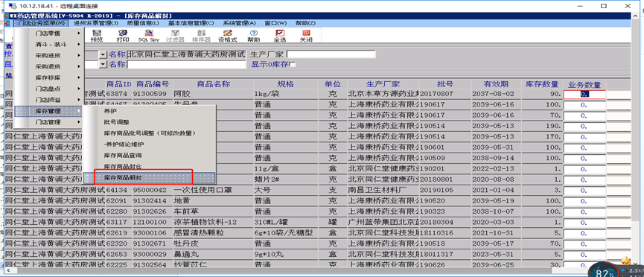Toggle the 显示0库存 checkbox
644x277 pixels.
[293, 65]
